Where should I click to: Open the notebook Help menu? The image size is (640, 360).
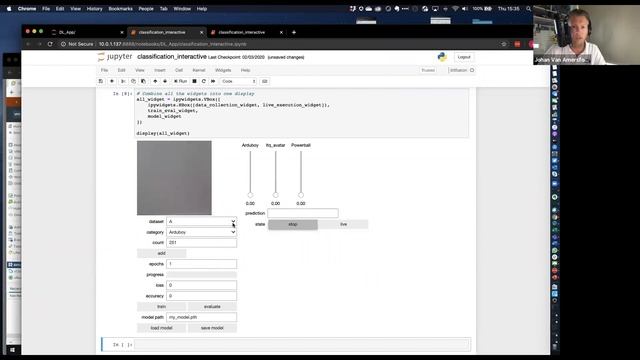[245, 70]
